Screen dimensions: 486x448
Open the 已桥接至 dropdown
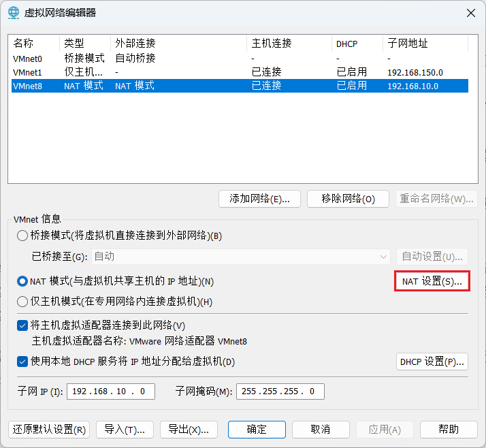[x=241, y=257]
